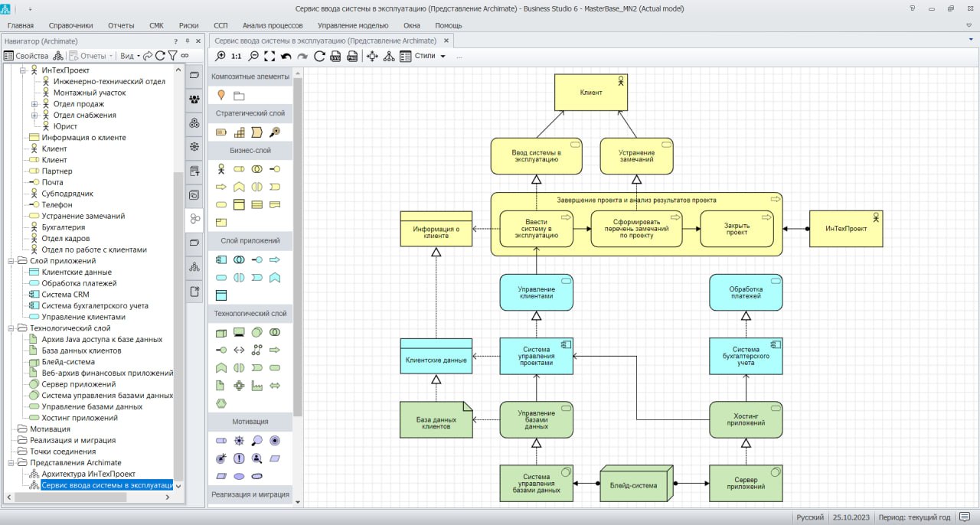
Task: Open the Отчеты menu
Action: (120, 25)
